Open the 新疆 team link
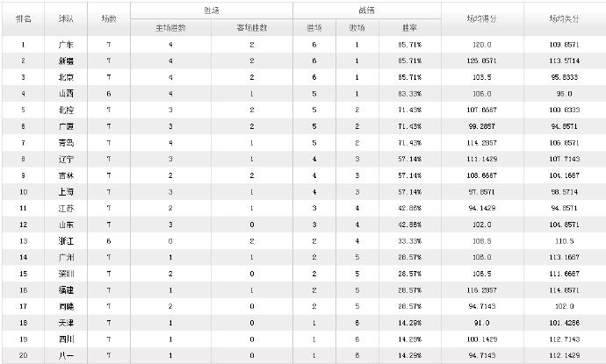The height and width of the screenshot is (364, 606). (x=66, y=61)
